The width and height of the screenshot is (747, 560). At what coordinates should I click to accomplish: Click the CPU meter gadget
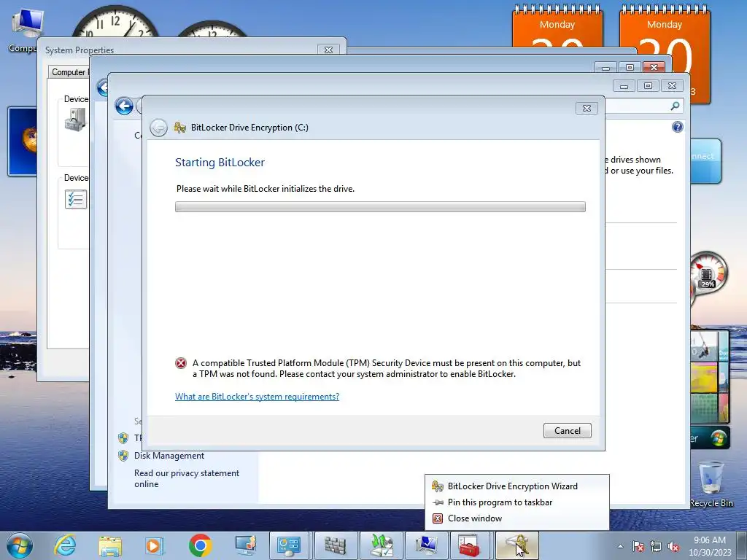click(708, 274)
